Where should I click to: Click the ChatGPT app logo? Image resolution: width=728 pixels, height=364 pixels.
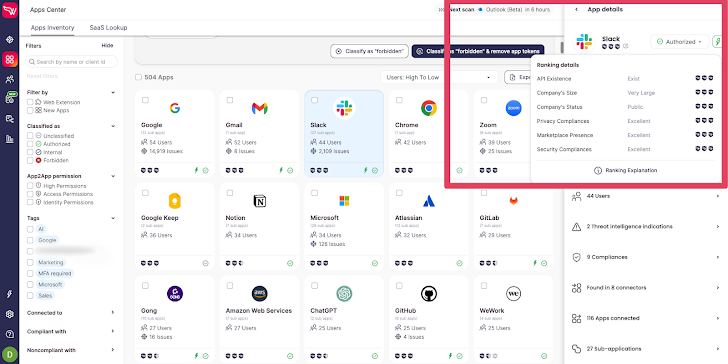click(x=344, y=294)
